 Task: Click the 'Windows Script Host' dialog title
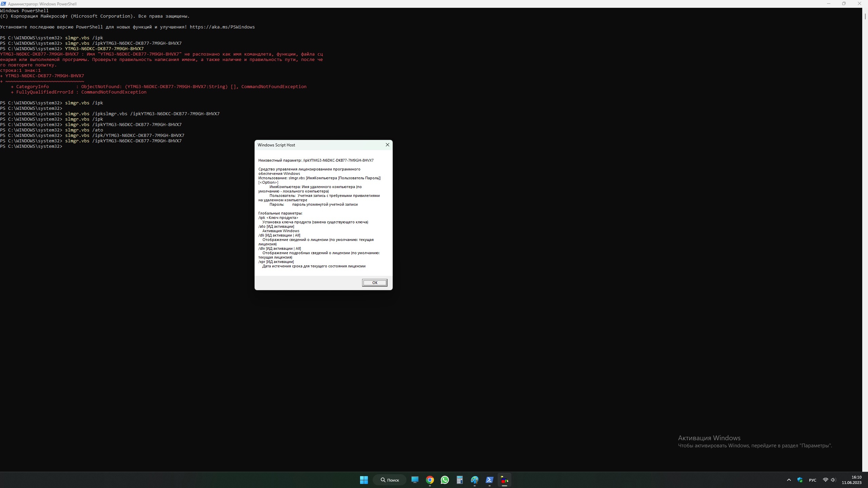[x=276, y=145]
